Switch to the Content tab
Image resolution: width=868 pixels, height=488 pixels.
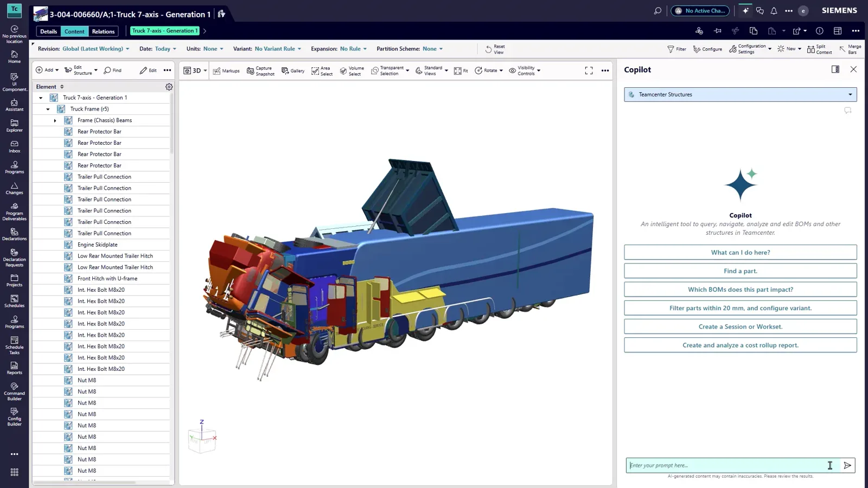74,31
